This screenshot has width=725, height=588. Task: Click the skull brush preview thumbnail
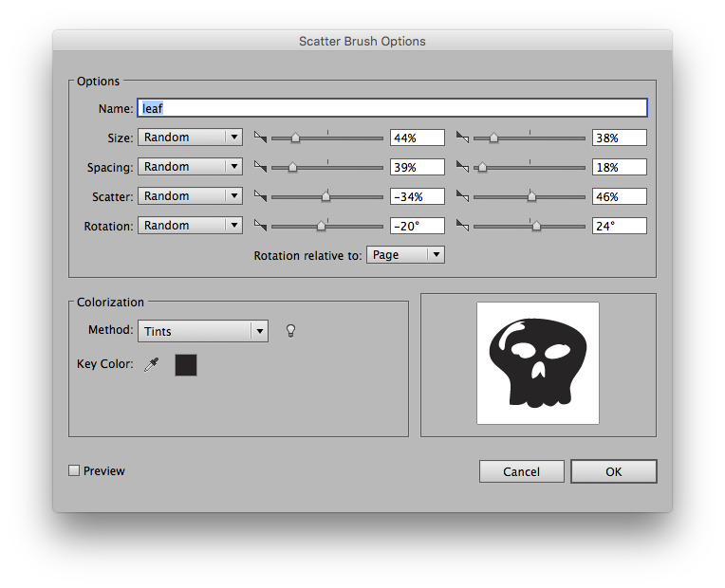537,363
